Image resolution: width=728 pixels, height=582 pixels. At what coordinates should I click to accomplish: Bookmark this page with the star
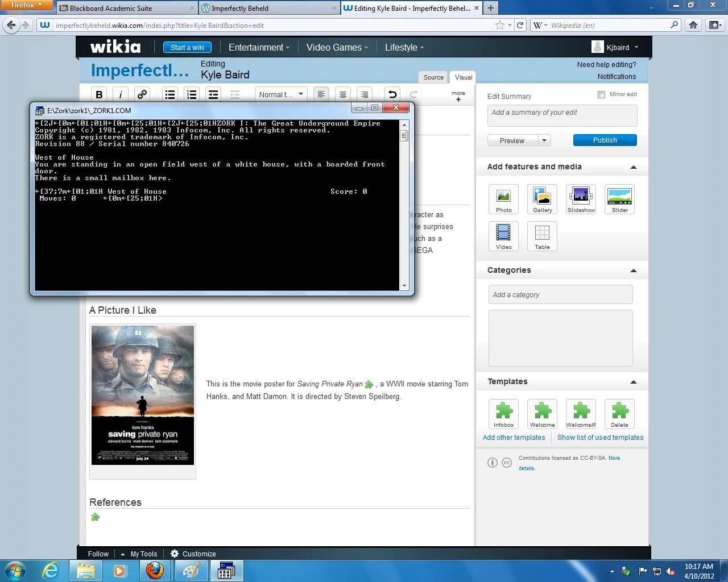point(499,25)
